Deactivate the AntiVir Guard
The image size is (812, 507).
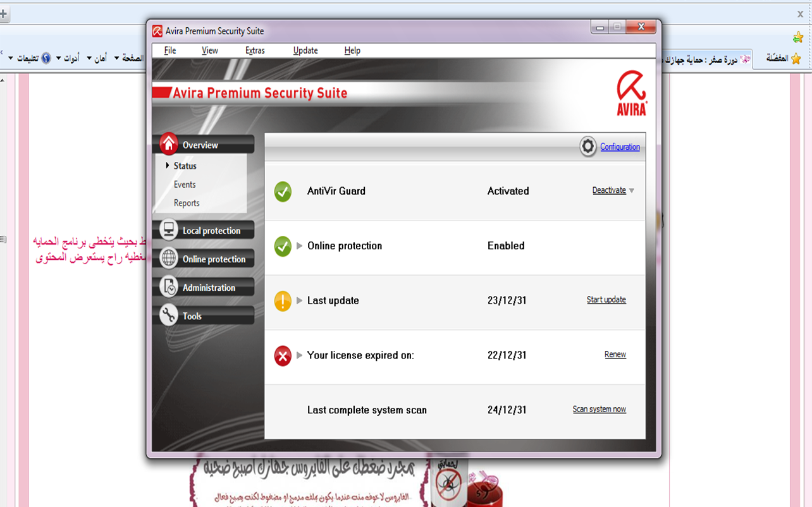coord(608,190)
